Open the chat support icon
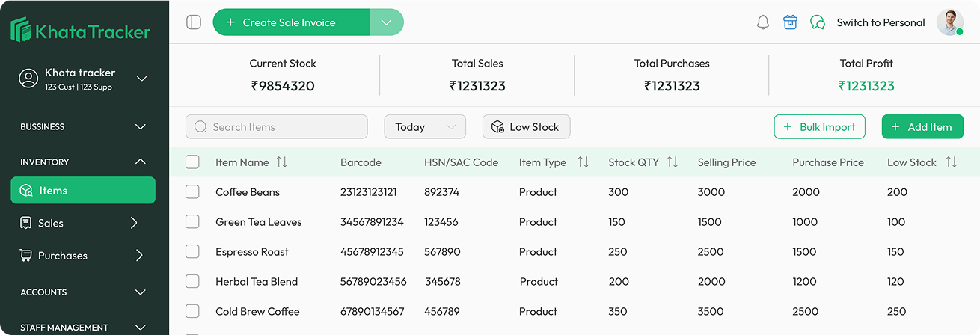 818,22
